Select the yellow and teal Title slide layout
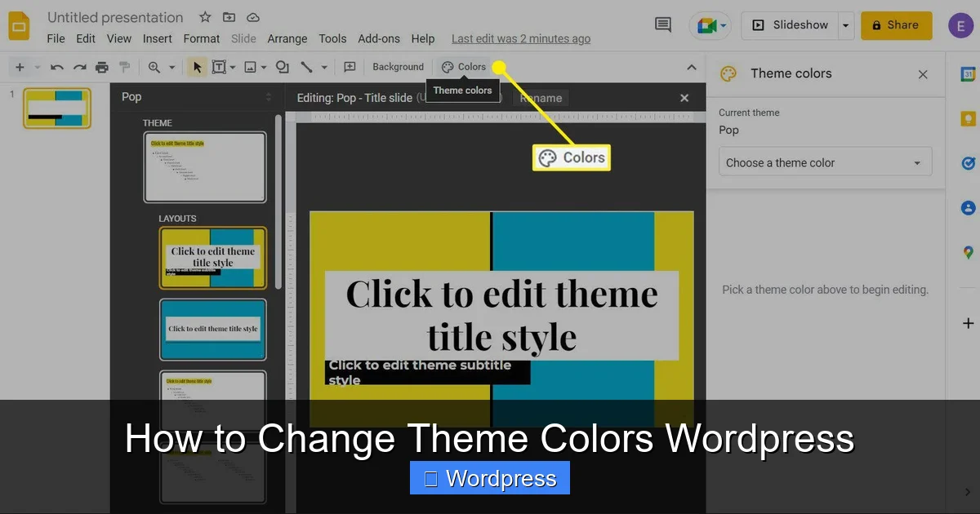This screenshot has height=514, width=980. click(x=212, y=258)
